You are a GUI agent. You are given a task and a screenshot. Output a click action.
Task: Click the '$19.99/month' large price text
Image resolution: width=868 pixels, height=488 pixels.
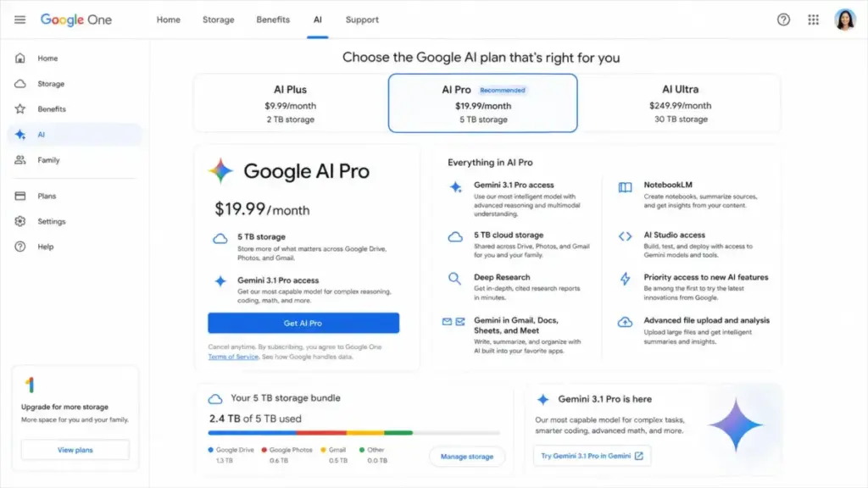263,209
